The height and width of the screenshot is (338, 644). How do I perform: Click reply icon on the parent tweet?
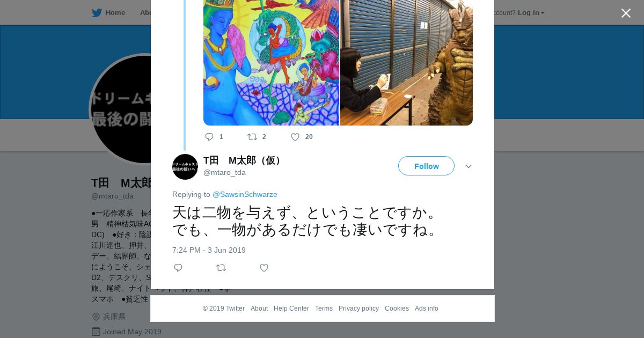(209, 137)
